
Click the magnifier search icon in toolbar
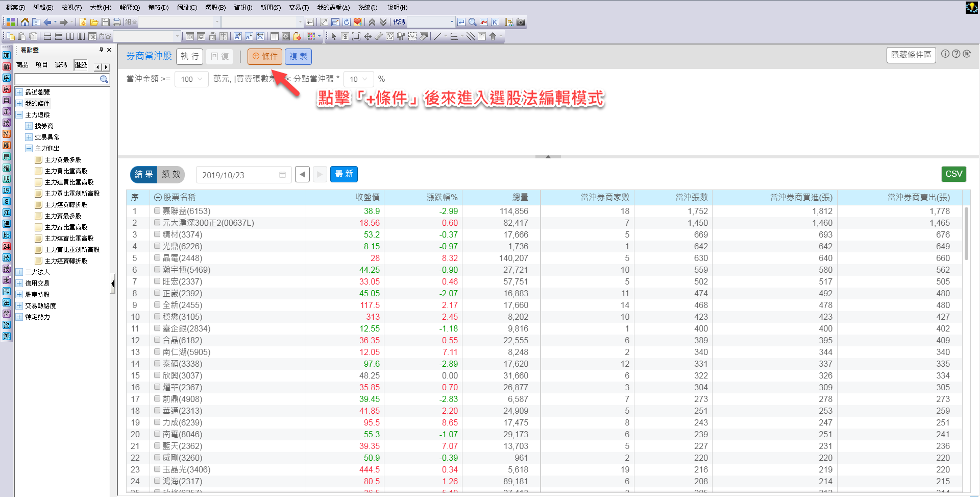(473, 22)
